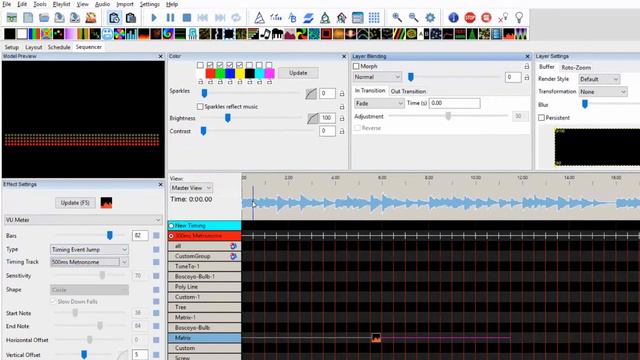Open the grid-of-dots icon in toolbar
Viewport: 640px width, 360px height.
click(x=374, y=18)
